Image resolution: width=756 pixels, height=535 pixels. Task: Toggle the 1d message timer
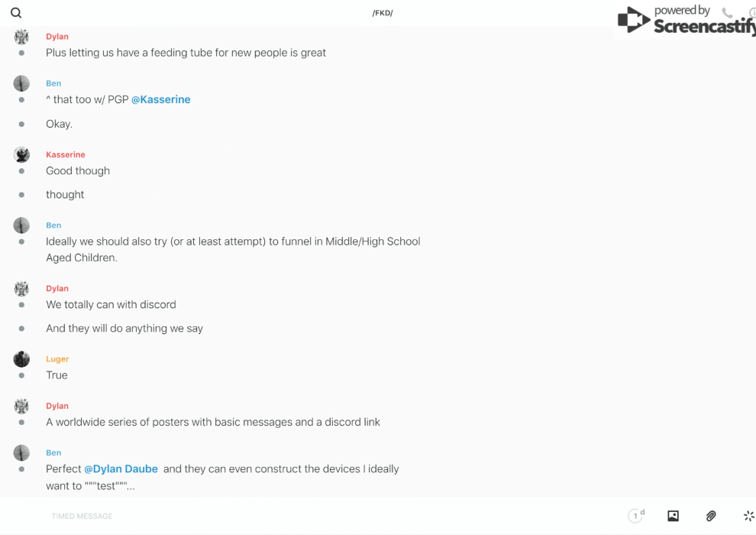(x=636, y=516)
